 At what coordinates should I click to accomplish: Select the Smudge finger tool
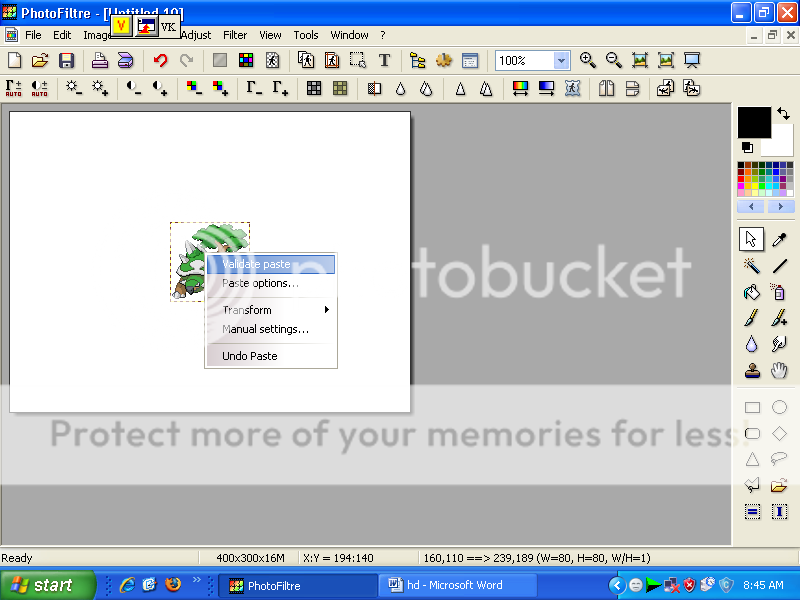(x=779, y=344)
